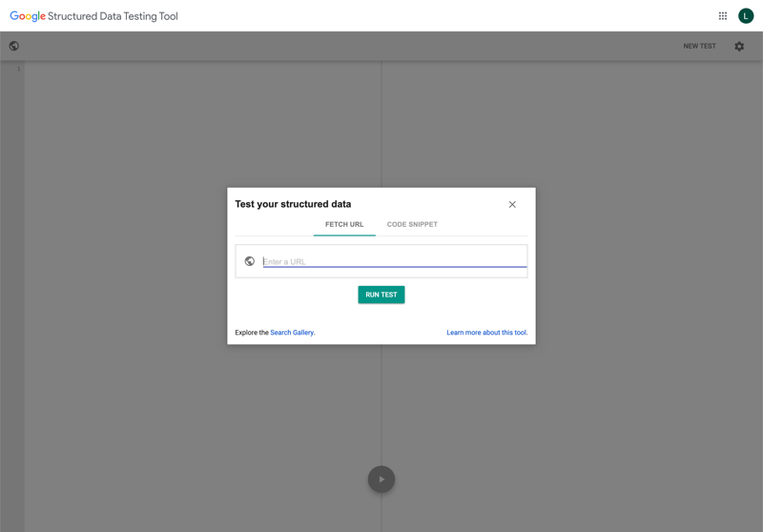This screenshot has width=763, height=532.
Task: Click the Run Test button
Action: 381,295
